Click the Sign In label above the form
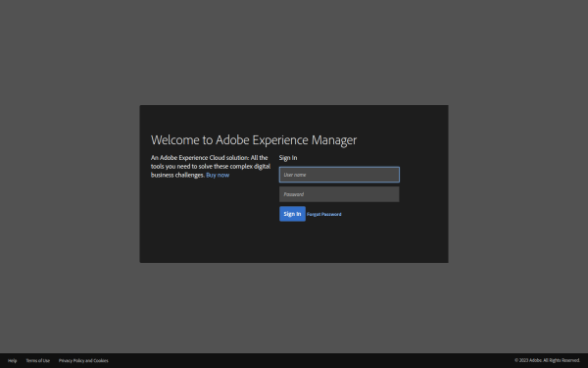This screenshot has height=368, width=588. coord(288,158)
